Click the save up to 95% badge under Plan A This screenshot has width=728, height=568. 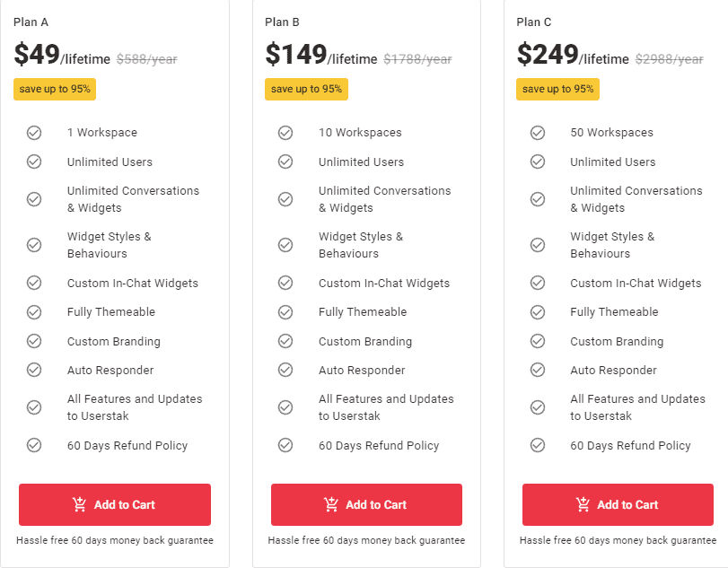click(x=55, y=90)
